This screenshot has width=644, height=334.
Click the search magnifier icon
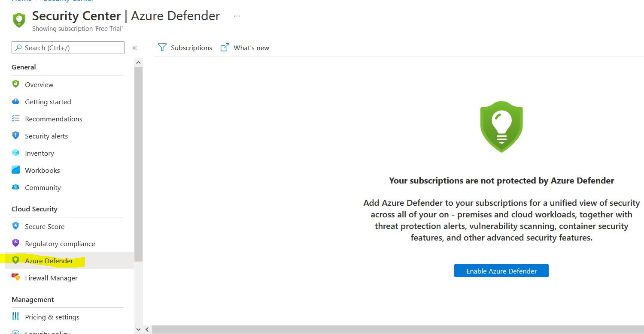(x=18, y=48)
